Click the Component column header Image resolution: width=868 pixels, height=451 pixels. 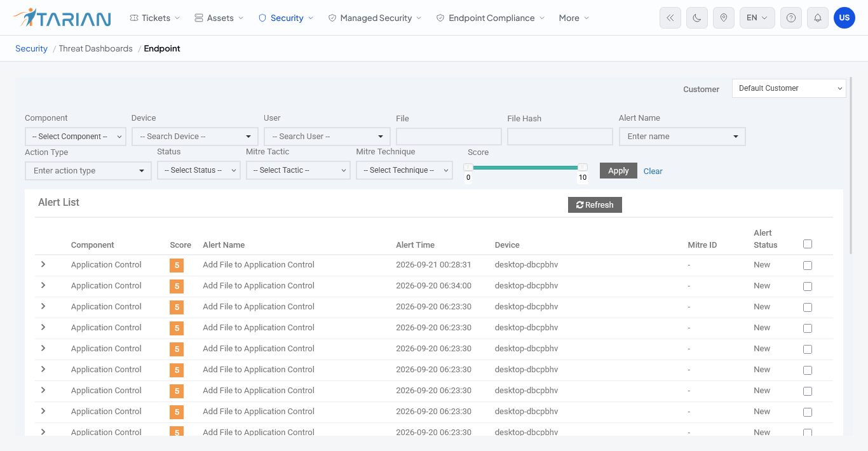93,245
